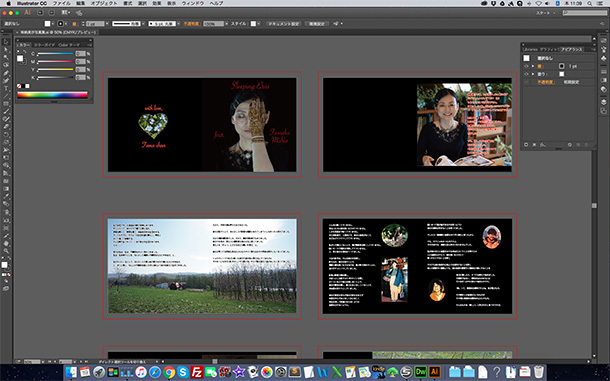The width and height of the screenshot is (610, 381).
Task: Toggle visibility eye of the stroke row
Action: [526, 66]
